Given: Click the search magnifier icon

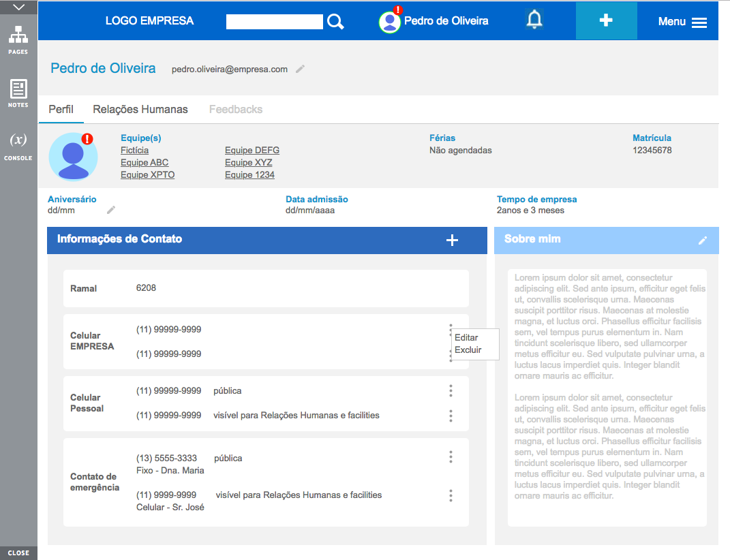Looking at the screenshot, I should pos(335,22).
